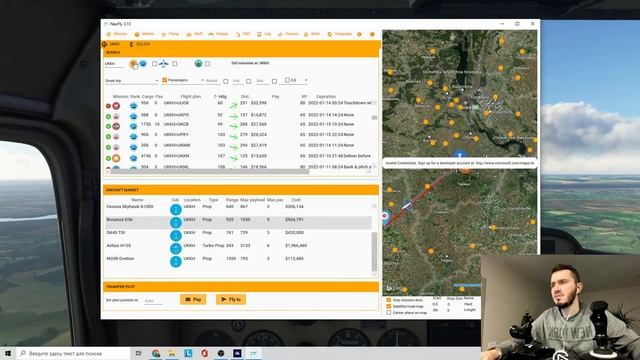Expand the Passengers dropdown arrow
This screenshot has width=640, height=360.
tap(202, 80)
